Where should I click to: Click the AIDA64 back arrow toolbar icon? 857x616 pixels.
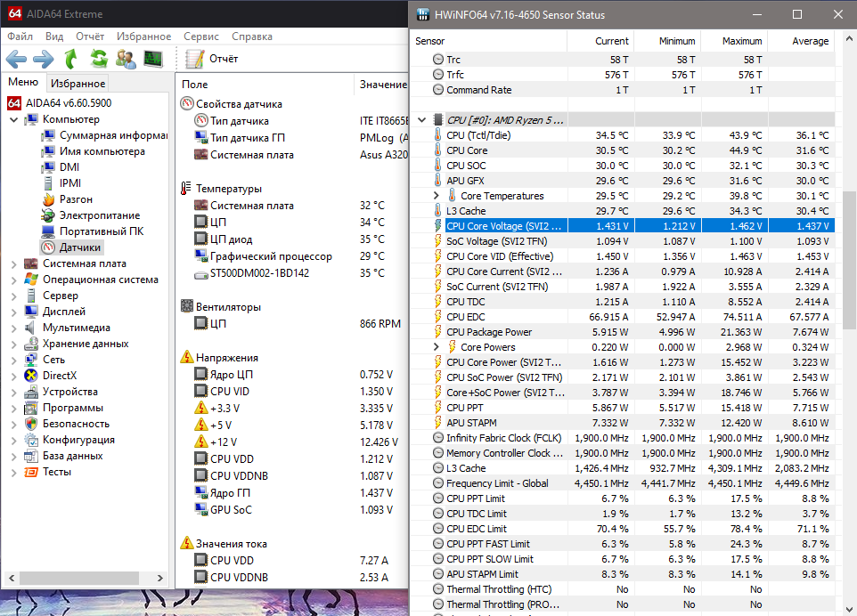[16, 59]
